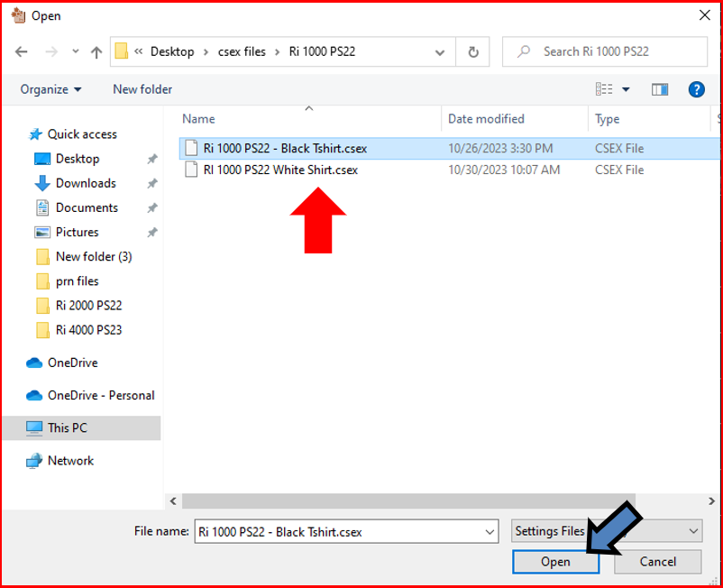The height and width of the screenshot is (588, 723).
Task: Sort files by Date modified column
Action: (486, 119)
